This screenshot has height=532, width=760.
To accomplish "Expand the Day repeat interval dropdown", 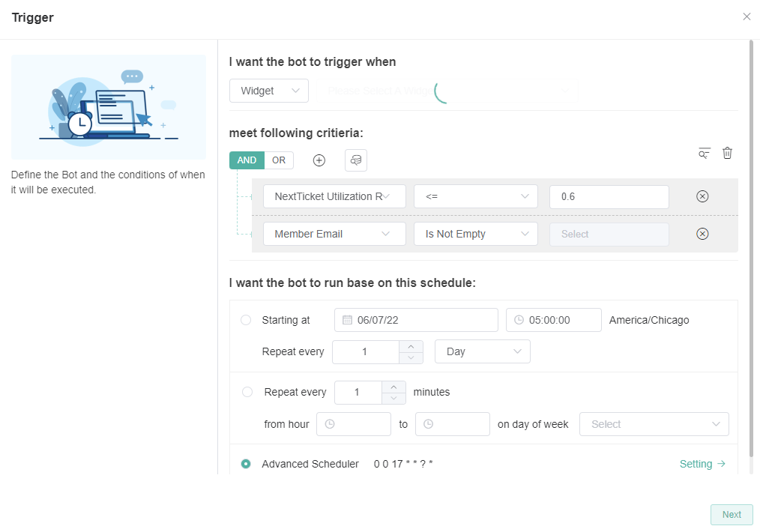I will [x=482, y=351].
